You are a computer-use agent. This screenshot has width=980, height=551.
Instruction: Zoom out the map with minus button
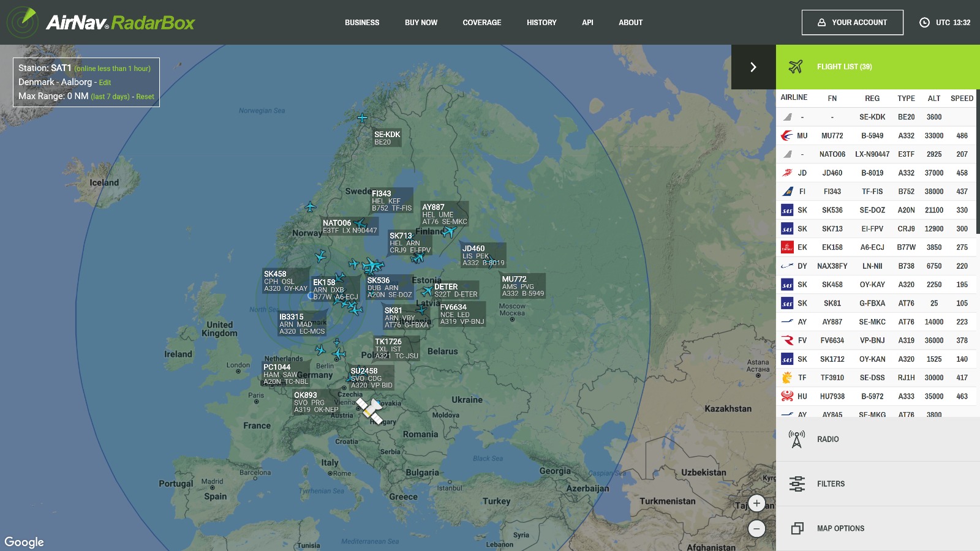(x=756, y=528)
